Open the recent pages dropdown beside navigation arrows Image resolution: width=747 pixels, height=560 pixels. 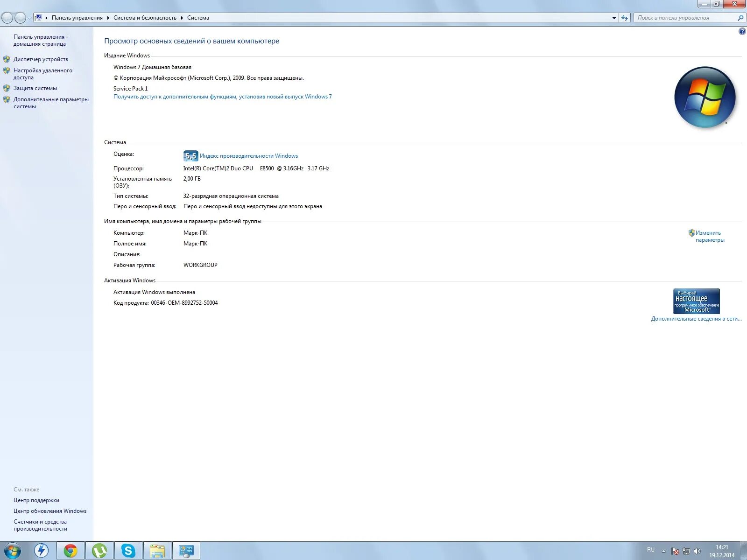tap(29, 18)
